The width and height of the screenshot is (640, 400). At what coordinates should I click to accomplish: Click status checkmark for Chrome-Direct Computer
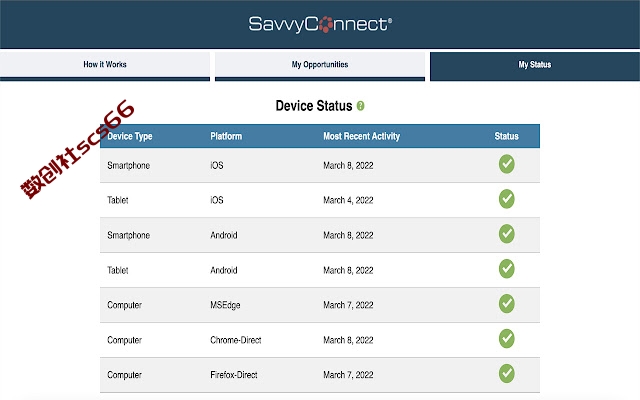click(507, 338)
